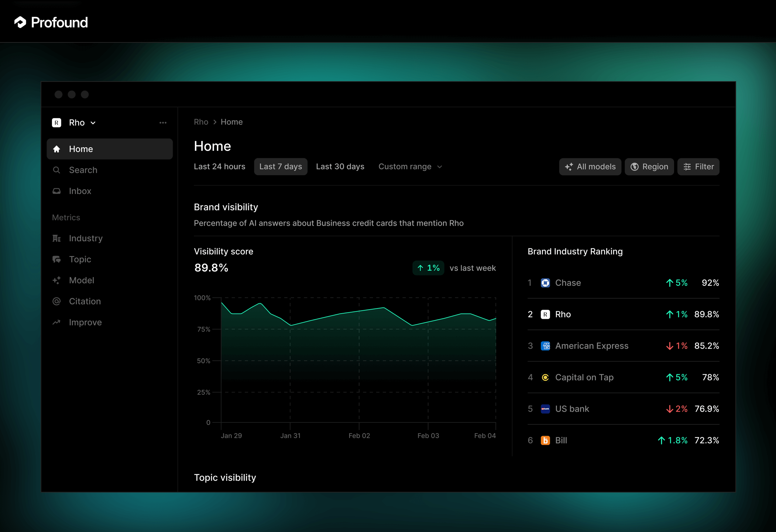The width and height of the screenshot is (776, 532).
Task: Open the Model sparkle icon
Action: [56, 280]
